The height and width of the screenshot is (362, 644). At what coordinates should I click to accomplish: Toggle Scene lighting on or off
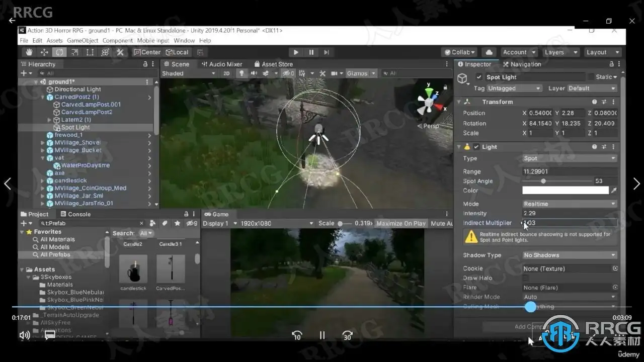[x=242, y=73]
